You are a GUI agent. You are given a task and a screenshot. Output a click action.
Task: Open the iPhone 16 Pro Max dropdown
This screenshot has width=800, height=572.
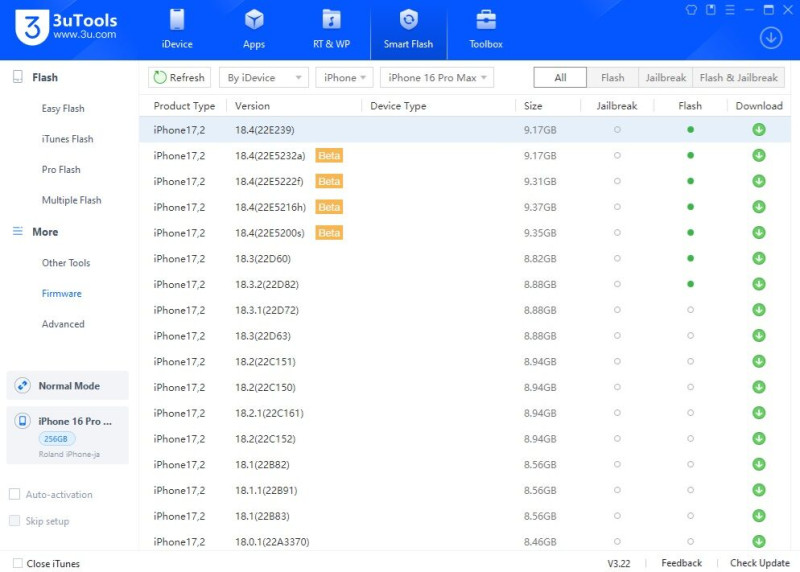pos(437,78)
